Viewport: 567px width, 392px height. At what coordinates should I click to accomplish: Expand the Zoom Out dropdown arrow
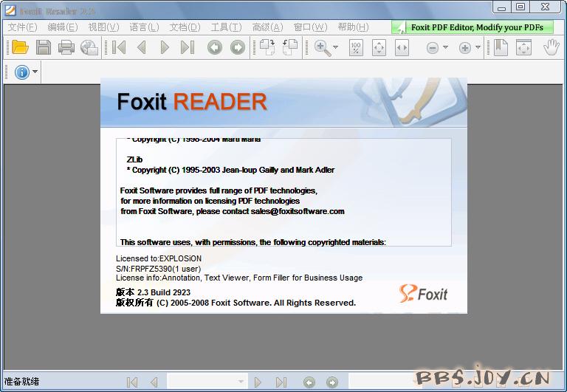tap(445, 47)
